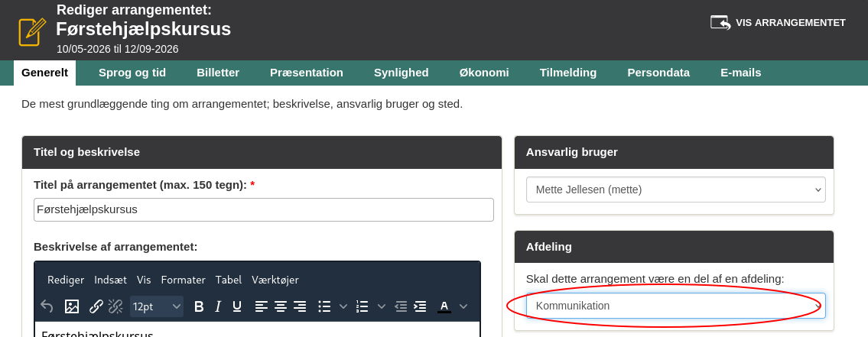Viewport: 868px width, 337px height.
Task: Toggle italic formatting
Action: coord(218,306)
